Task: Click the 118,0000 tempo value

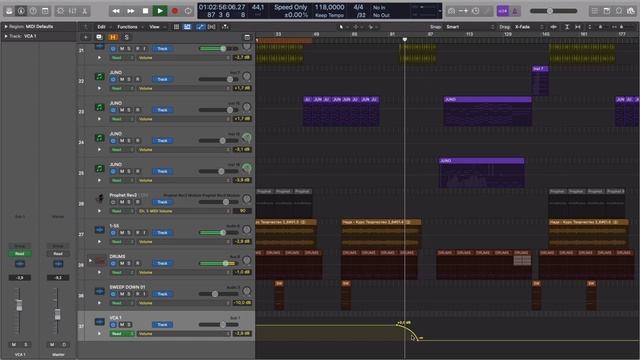Action: 329,7
